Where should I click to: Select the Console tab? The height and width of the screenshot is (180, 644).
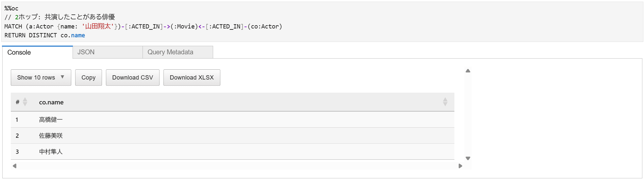(x=37, y=52)
